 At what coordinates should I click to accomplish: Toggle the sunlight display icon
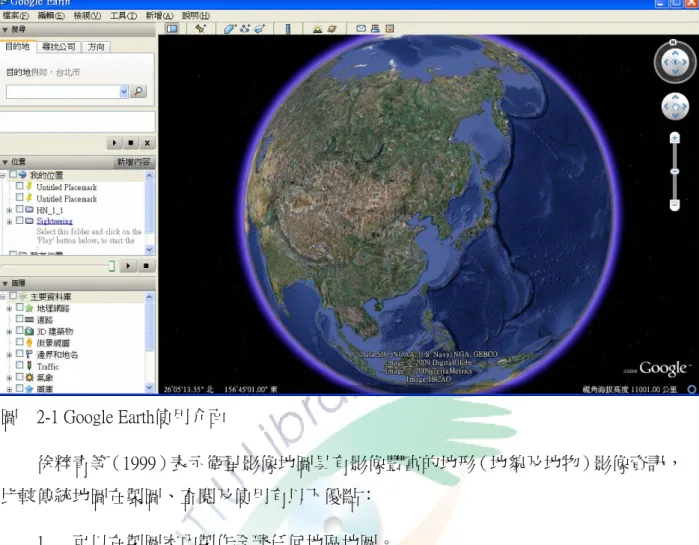coord(317,29)
